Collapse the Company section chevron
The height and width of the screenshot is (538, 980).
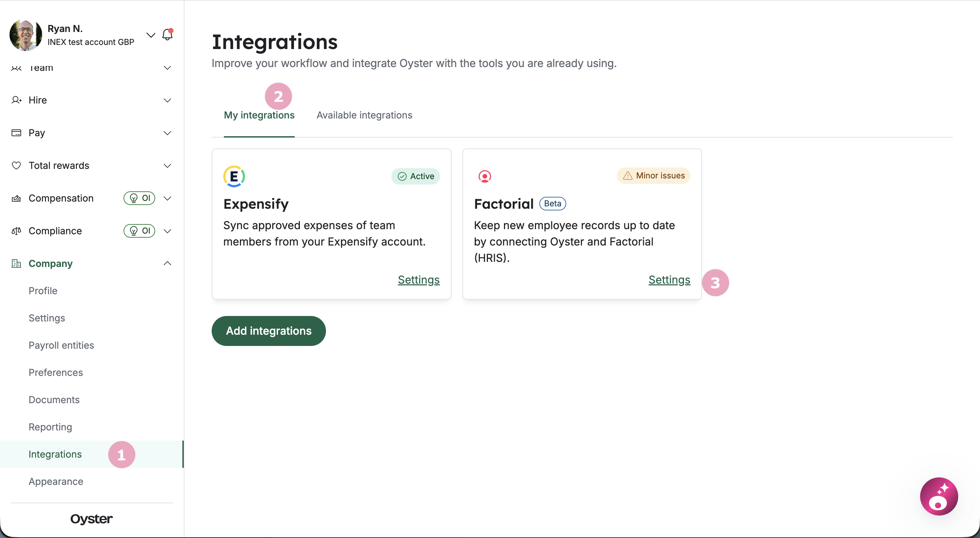(167, 264)
